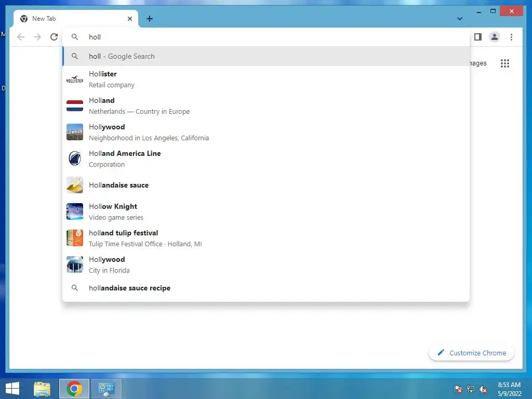Click the Chrome taskbar icon
The image size is (532, 399).
[74, 389]
